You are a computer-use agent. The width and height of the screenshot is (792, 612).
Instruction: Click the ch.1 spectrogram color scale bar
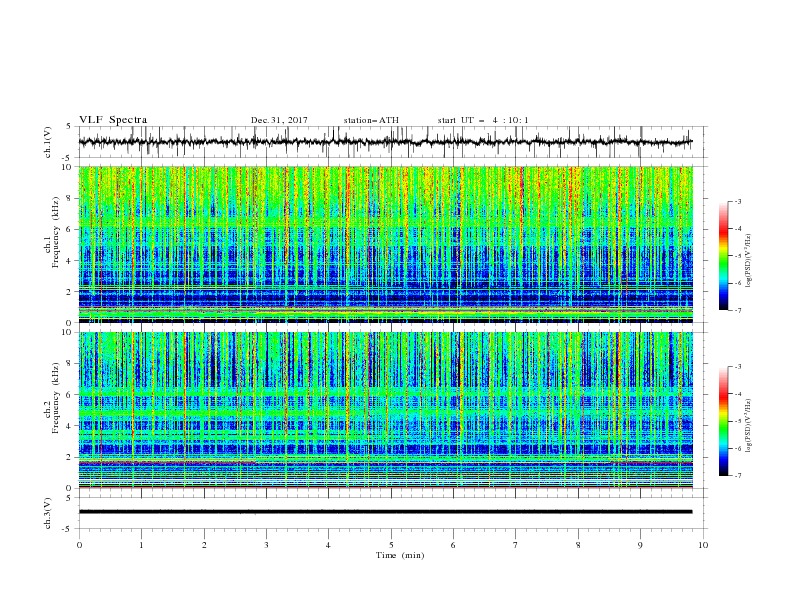click(x=723, y=256)
